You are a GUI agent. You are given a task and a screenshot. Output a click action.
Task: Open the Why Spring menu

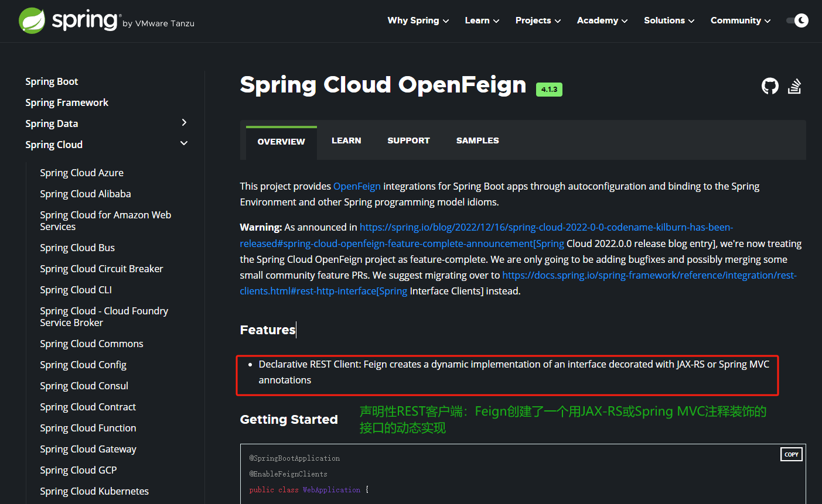click(x=418, y=20)
